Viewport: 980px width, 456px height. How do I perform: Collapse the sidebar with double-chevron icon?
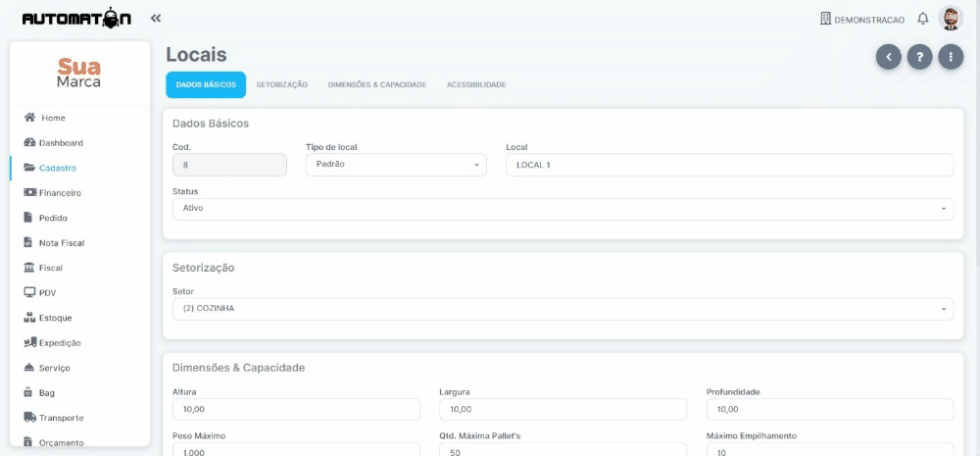156,18
